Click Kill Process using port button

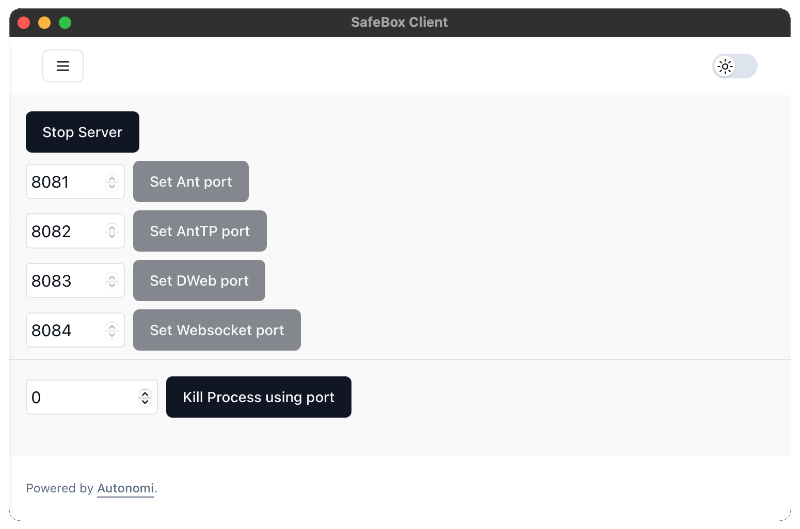pos(258,397)
